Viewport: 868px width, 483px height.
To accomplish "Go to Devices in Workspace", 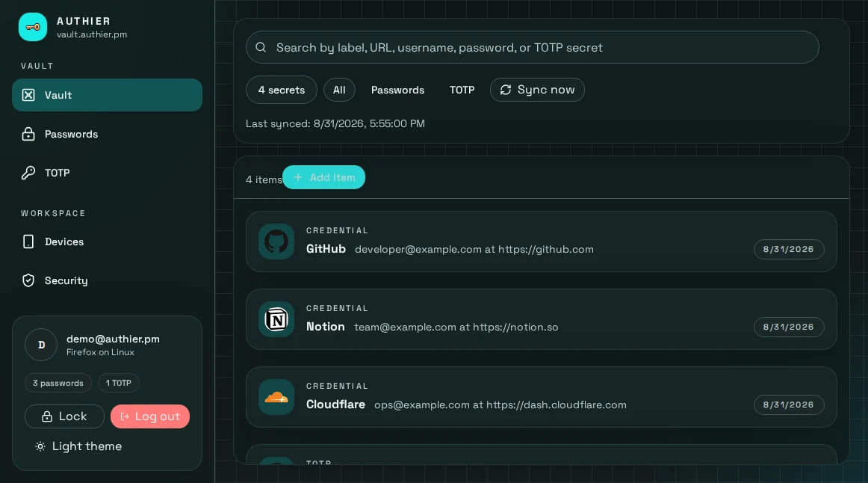I will [107, 241].
